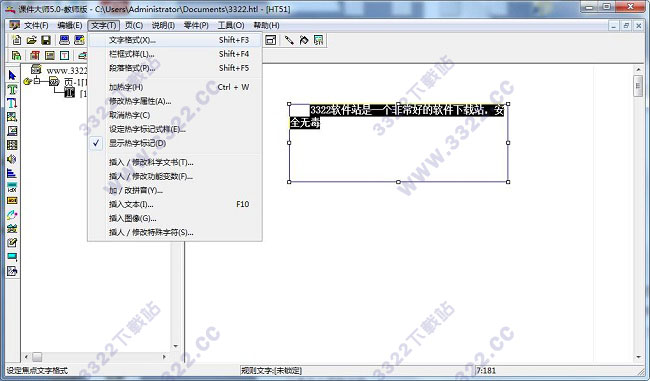
Task: Click the save floppy disk icon
Action: point(46,40)
